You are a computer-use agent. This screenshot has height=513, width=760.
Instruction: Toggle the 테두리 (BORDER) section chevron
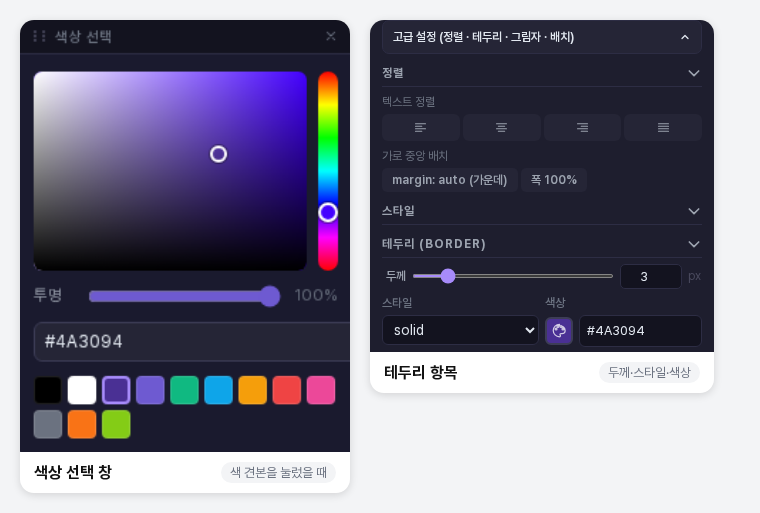pos(694,244)
